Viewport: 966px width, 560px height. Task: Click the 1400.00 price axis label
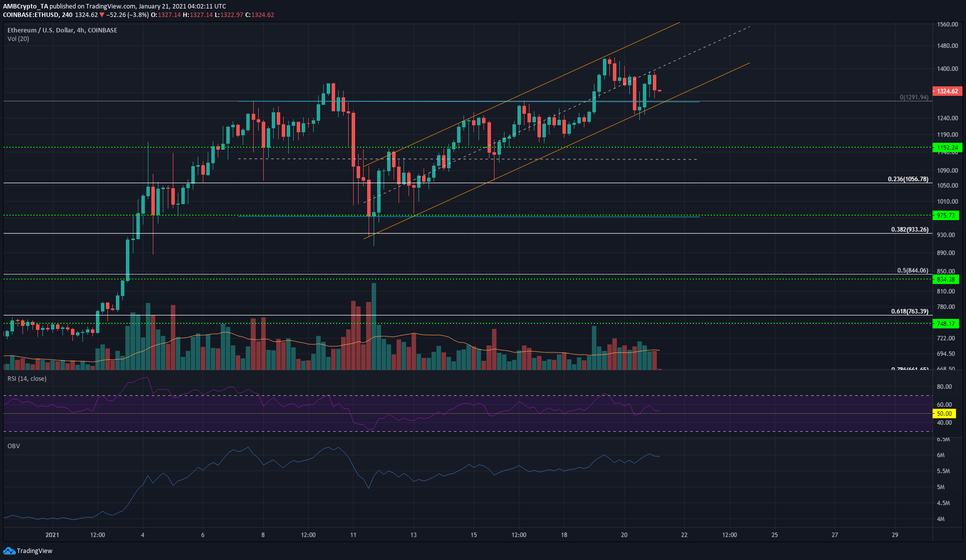(948, 69)
